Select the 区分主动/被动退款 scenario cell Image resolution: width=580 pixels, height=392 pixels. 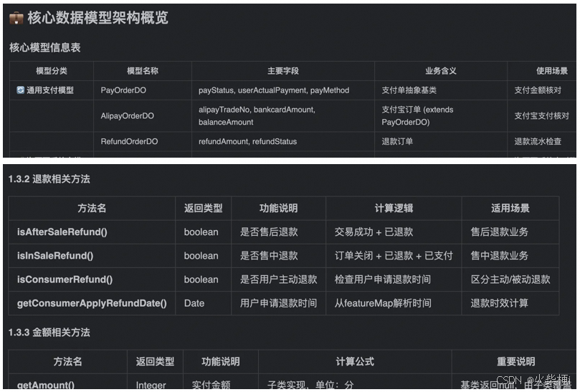(x=510, y=279)
